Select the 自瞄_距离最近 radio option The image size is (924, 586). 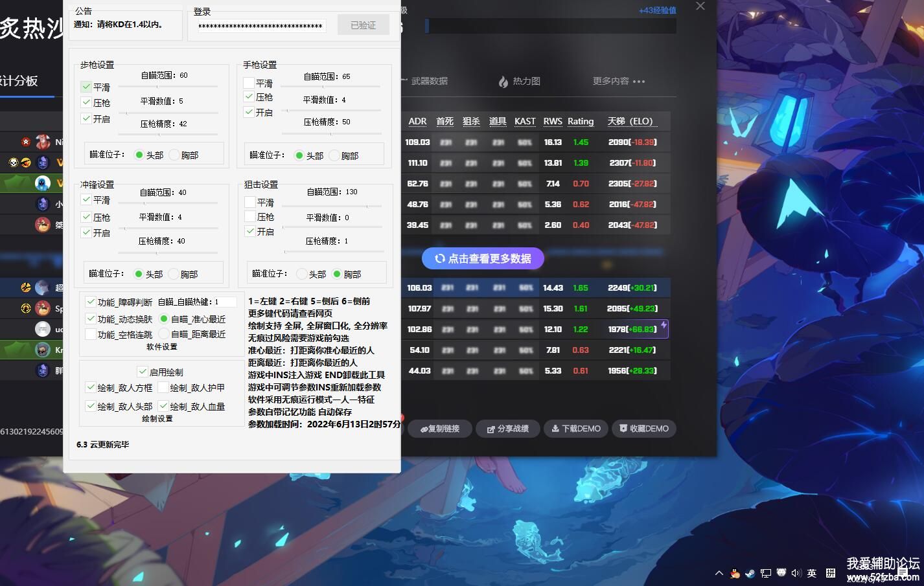pos(164,333)
